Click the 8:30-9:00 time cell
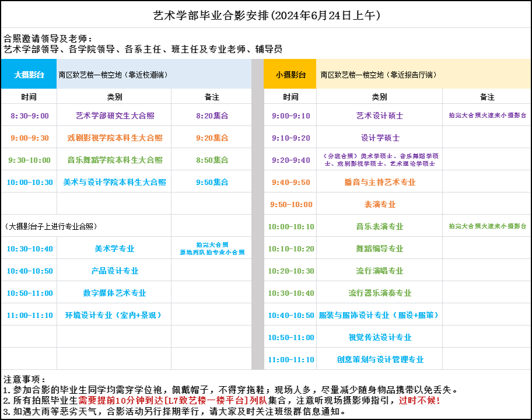The image size is (532, 420). tap(29, 116)
